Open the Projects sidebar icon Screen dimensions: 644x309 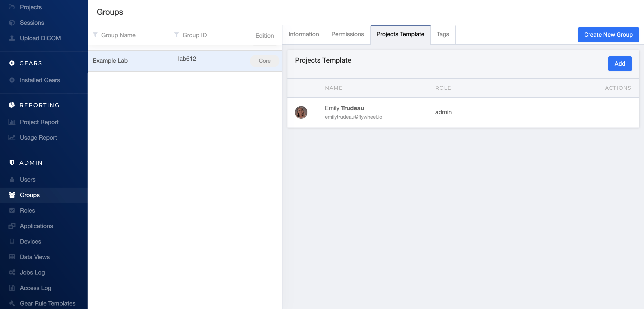[x=12, y=7]
